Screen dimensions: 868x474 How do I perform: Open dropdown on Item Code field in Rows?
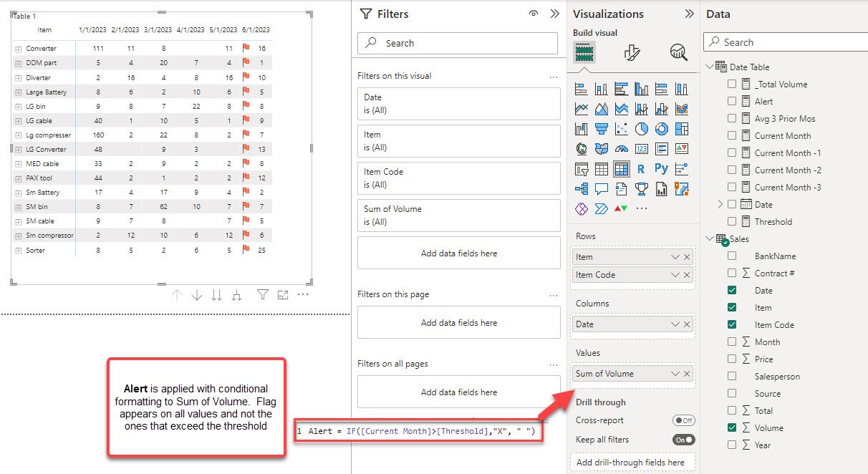675,275
